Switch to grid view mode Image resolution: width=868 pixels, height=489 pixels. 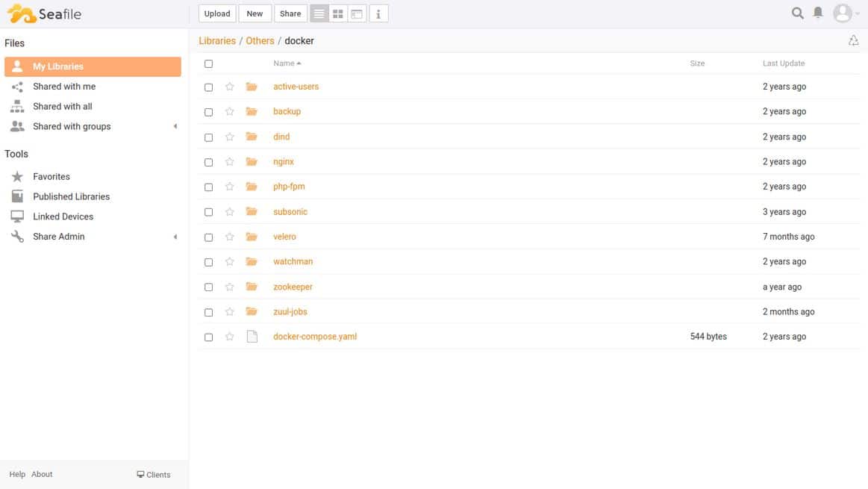[337, 14]
